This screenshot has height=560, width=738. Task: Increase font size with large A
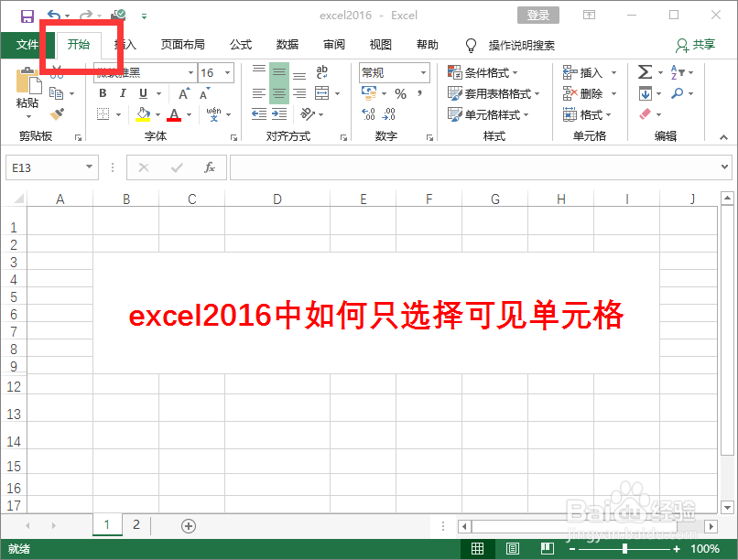click(184, 93)
